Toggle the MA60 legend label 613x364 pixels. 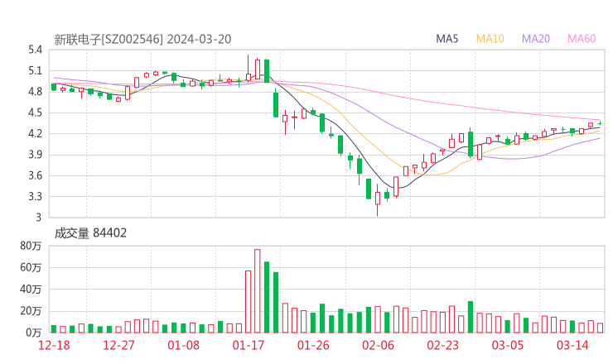pos(582,39)
